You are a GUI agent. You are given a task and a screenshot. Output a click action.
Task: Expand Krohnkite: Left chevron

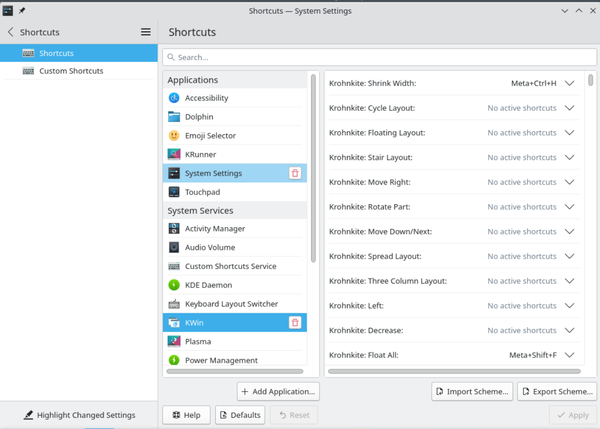(x=569, y=305)
